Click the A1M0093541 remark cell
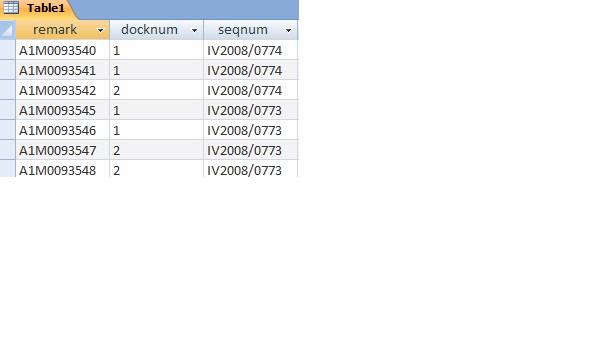The width and height of the screenshot is (614, 360). (62, 70)
